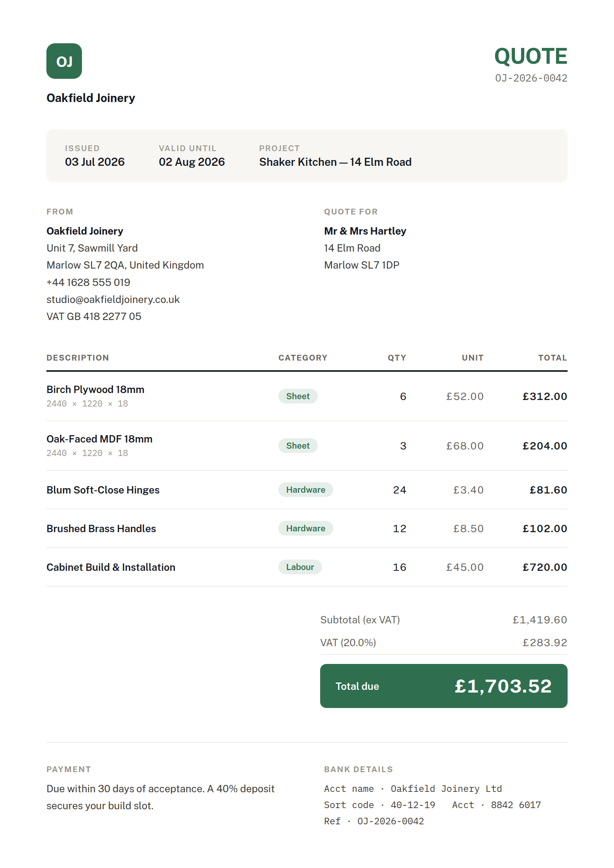
Task: Click the £81.60 row total
Action: tap(548, 490)
